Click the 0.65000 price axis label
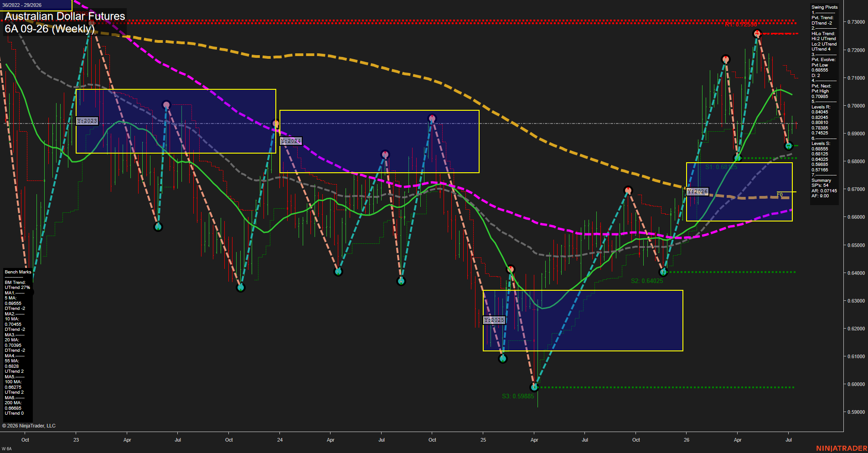The width and height of the screenshot is (868, 453). (x=856, y=245)
